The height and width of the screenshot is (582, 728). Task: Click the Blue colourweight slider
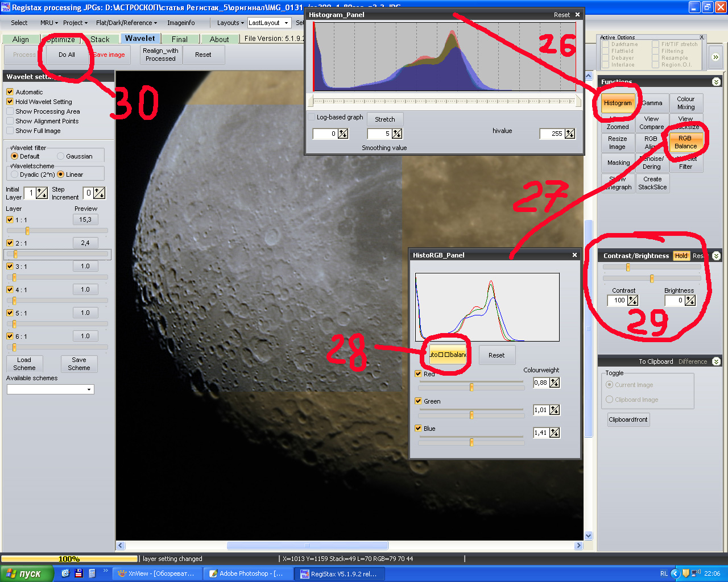[471, 442]
